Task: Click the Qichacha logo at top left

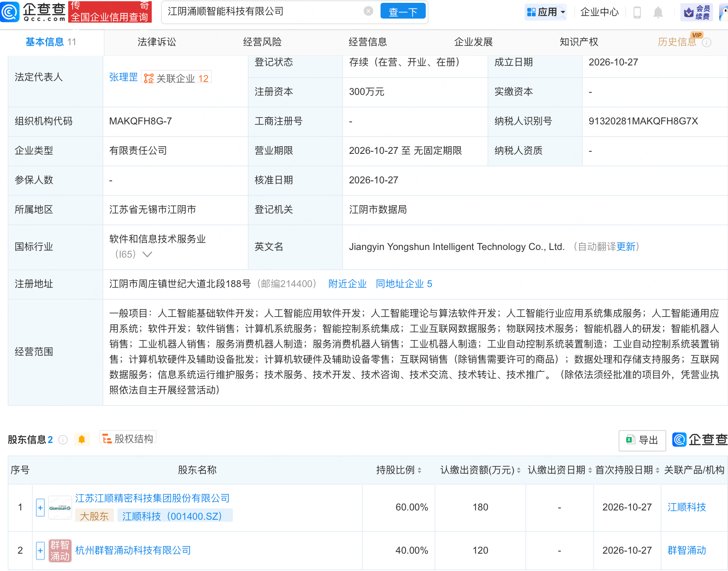Action: point(33,11)
